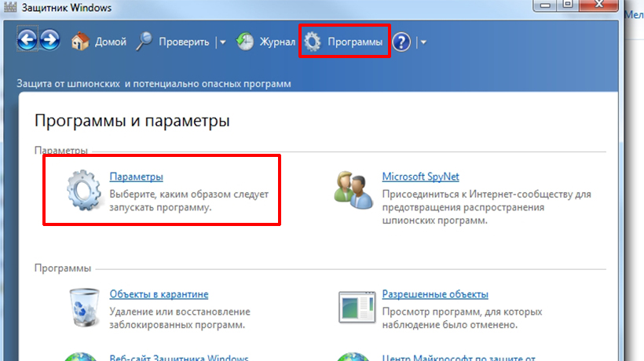Open Веб-сайт Защитника Windows link
The width and height of the screenshot is (644, 361).
click(179, 357)
